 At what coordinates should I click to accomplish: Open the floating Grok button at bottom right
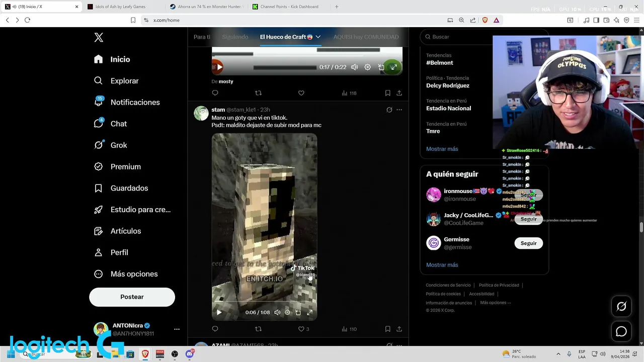[621, 306]
